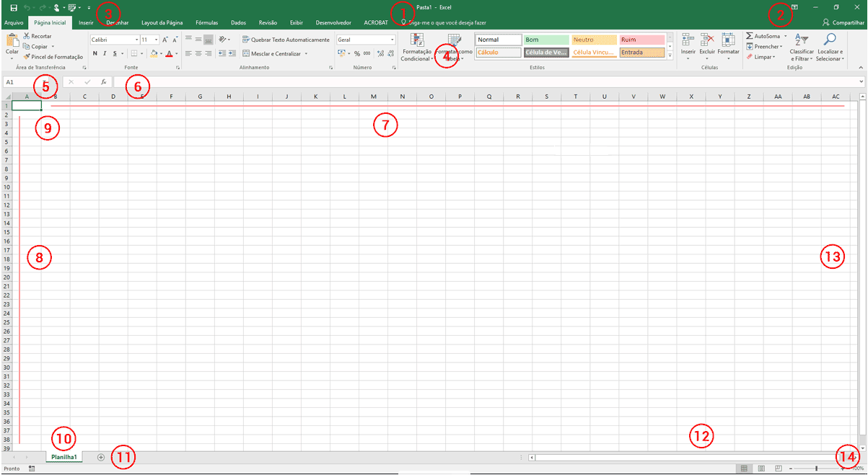Click the Recortar scissors command

(38, 35)
